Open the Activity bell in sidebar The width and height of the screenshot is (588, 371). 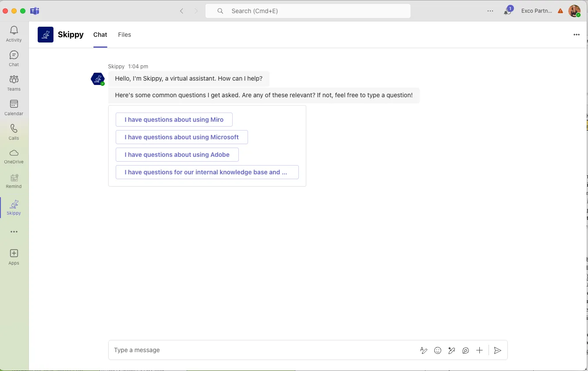pos(14,34)
